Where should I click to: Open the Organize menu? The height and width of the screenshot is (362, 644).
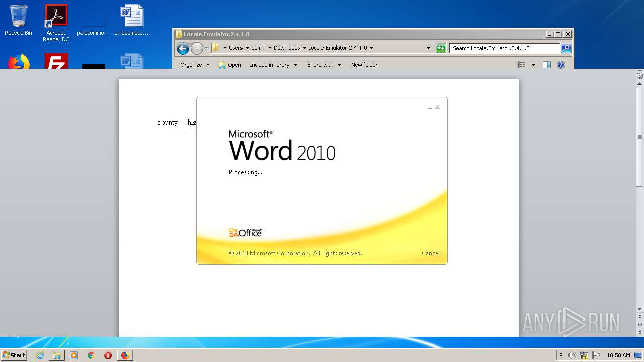click(x=195, y=65)
